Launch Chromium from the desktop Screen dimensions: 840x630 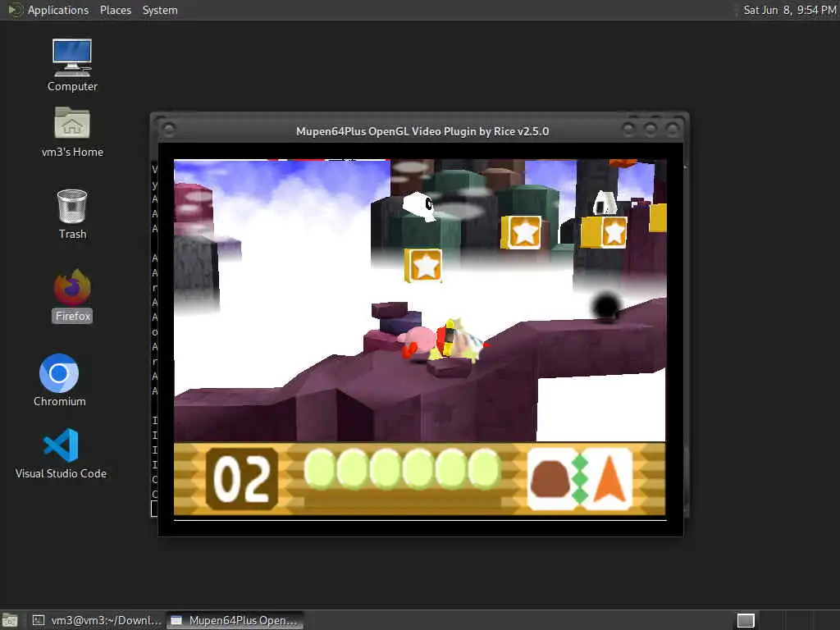pos(59,381)
